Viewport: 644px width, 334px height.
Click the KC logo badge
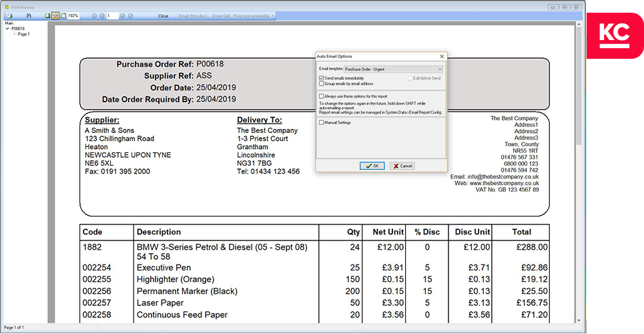615,35
